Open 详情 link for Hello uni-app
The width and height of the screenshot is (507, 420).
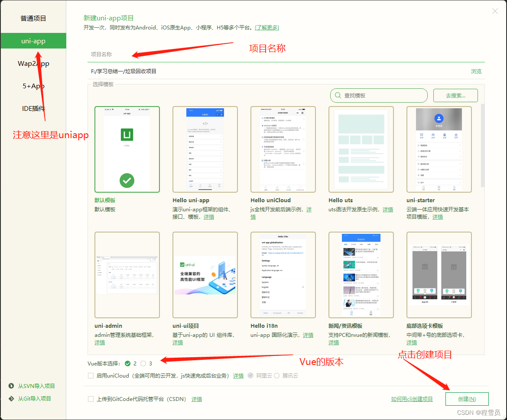click(x=209, y=217)
